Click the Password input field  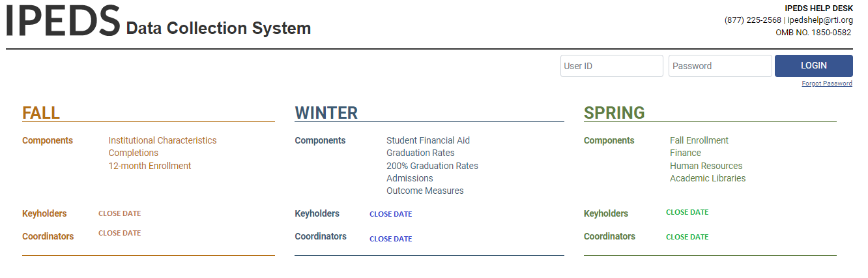[x=719, y=66]
